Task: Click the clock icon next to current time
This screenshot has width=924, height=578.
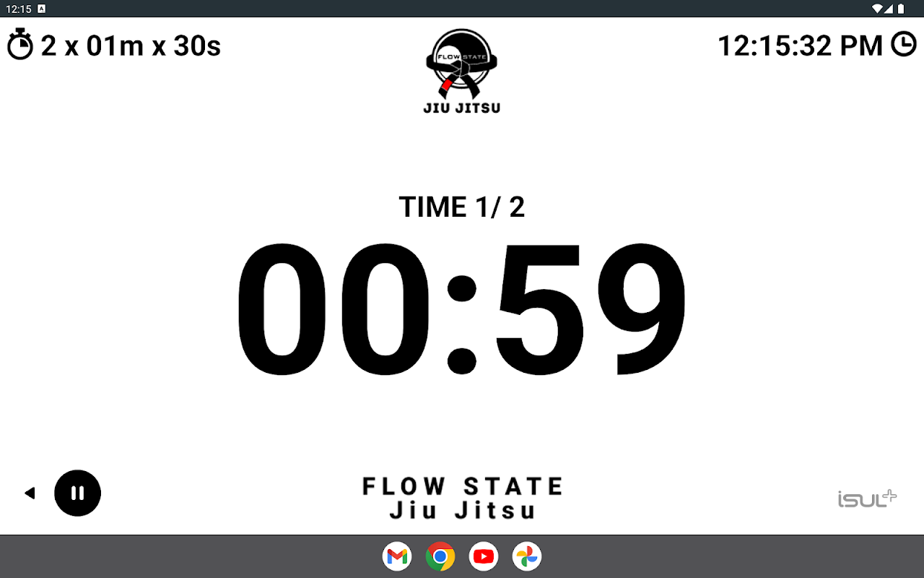Action: (x=903, y=44)
